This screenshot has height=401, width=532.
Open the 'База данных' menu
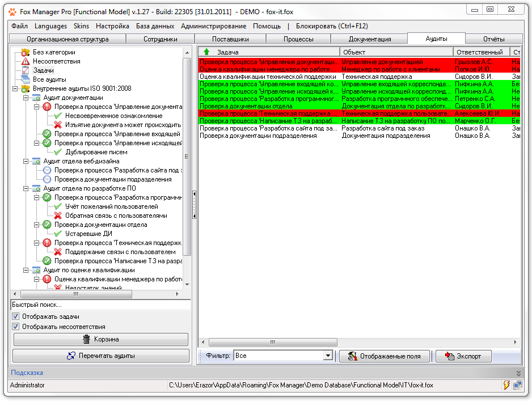tap(155, 26)
